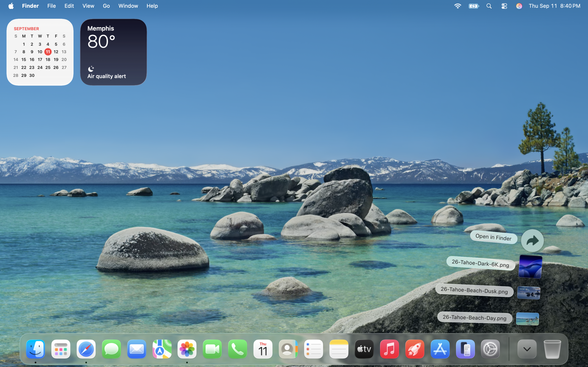Launch FaceTime from the dock
Viewport: 588px width, 367px height.
point(212,349)
